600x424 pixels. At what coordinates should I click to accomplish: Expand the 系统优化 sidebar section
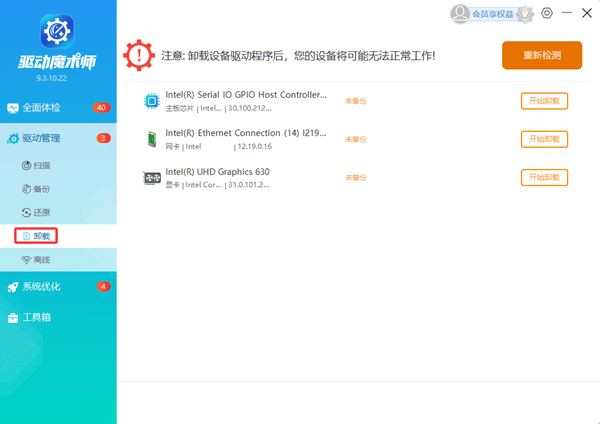(42, 287)
